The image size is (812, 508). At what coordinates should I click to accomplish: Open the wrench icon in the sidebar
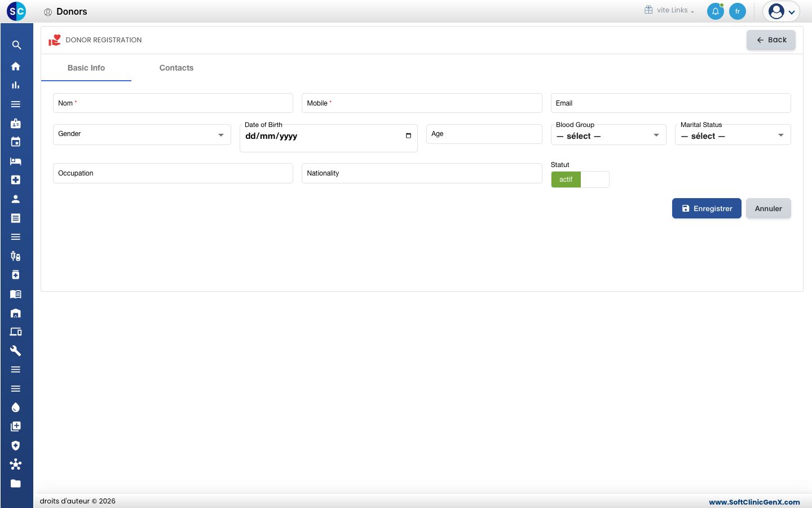click(x=16, y=351)
